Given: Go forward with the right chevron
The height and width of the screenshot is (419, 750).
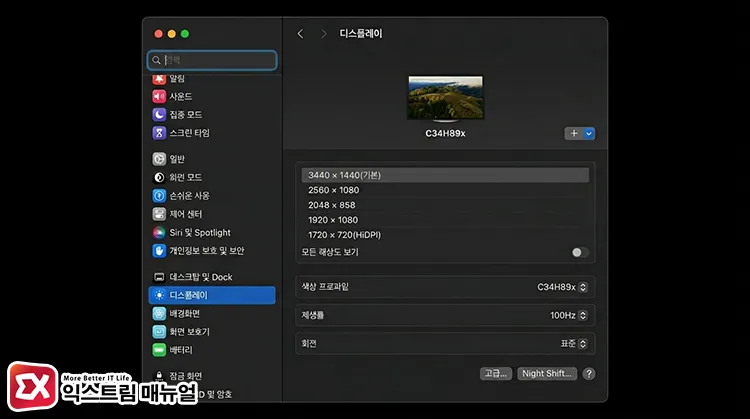Looking at the screenshot, I should tap(323, 33).
